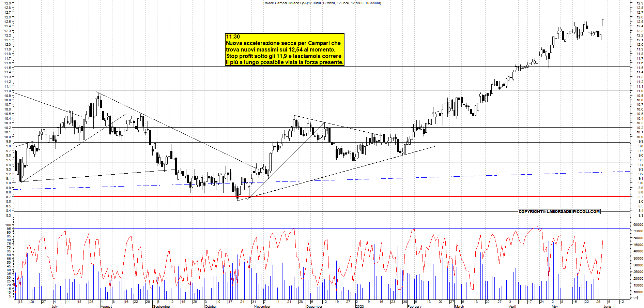Click the COPYRIGHT@LABORSADEIPICCOLI.COM label
The image size is (644, 308).
(559, 211)
